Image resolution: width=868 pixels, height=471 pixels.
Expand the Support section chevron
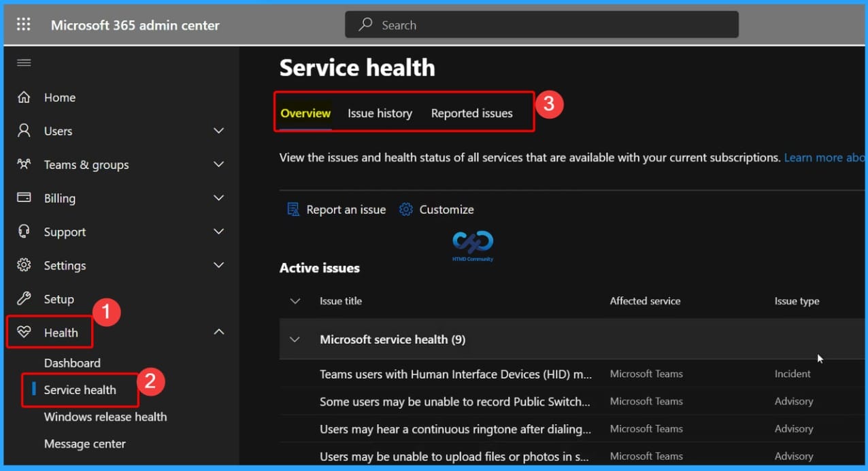pos(219,231)
